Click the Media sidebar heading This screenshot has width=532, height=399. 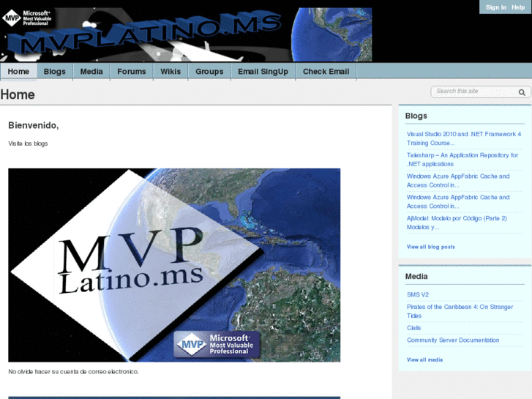[x=416, y=277]
